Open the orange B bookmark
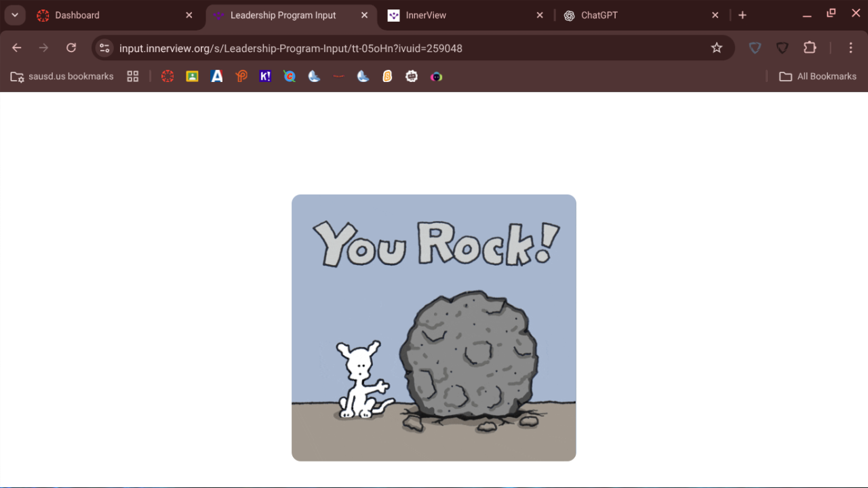Viewport: 868px width, 488px height. 387,77
